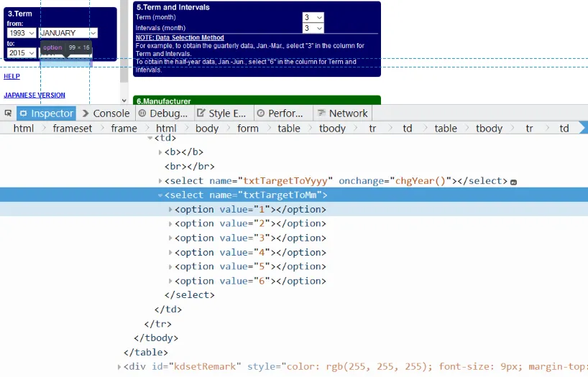Select frameset in the breadcrumb
588x377 pixels.
(73, 129)
